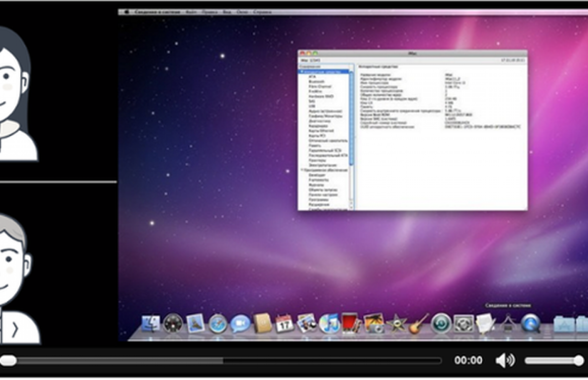
Task: Zoom the System Profiler window with green button
Action: (x=315, y=53)
